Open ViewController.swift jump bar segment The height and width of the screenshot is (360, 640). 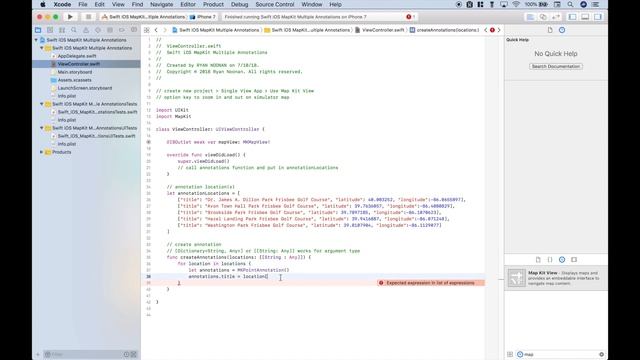(380, 30)
